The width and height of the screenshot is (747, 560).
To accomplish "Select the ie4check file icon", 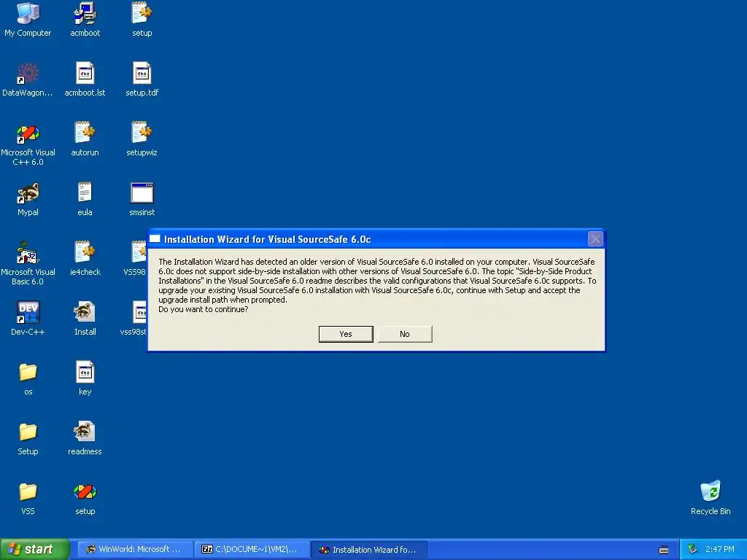I will [85, 259].
